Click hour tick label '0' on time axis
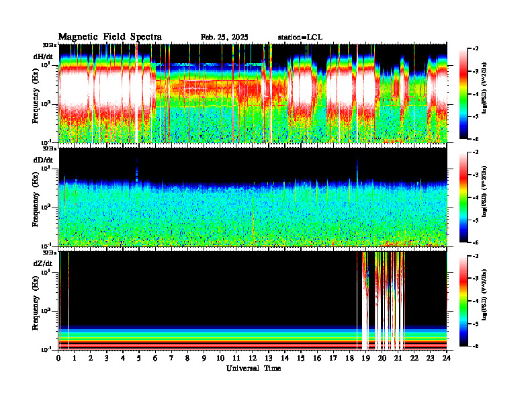Screen dimensions: 532x411 [58, 358]
